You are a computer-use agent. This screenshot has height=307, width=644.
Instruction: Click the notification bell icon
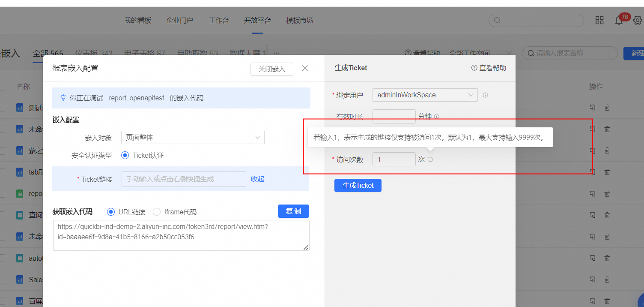(618, 21)
